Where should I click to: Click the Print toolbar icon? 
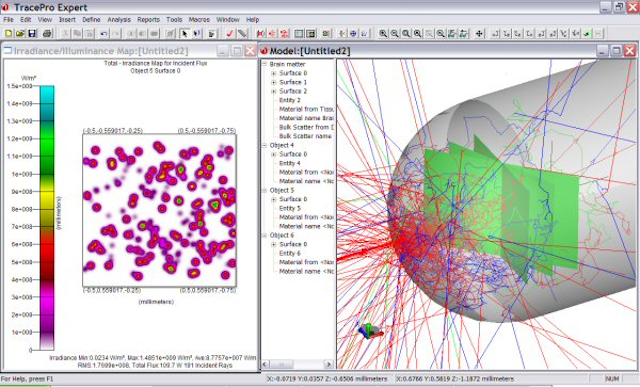pos(47,33)
